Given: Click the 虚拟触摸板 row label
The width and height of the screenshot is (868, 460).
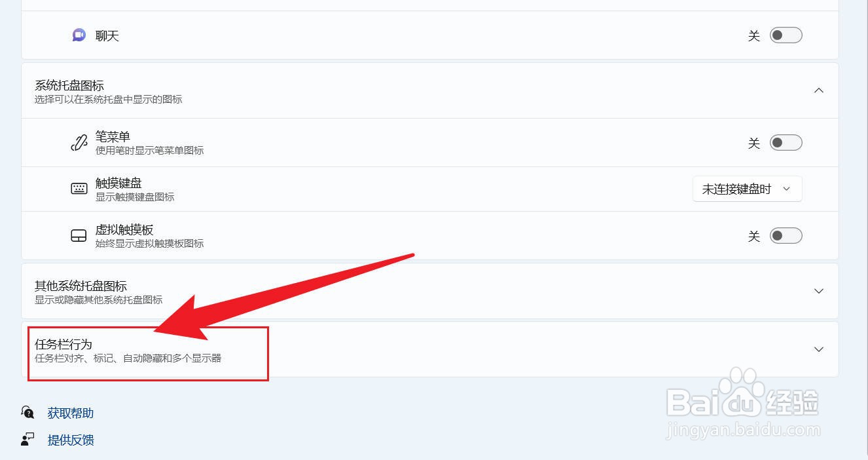Looking at the screenshot, I should (x=124, y=229).
